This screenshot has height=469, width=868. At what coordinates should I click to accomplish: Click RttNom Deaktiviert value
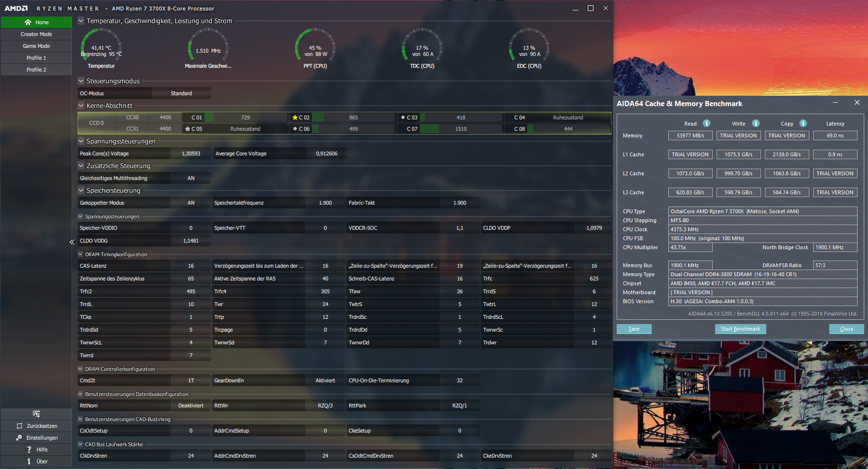click(191, 406)
